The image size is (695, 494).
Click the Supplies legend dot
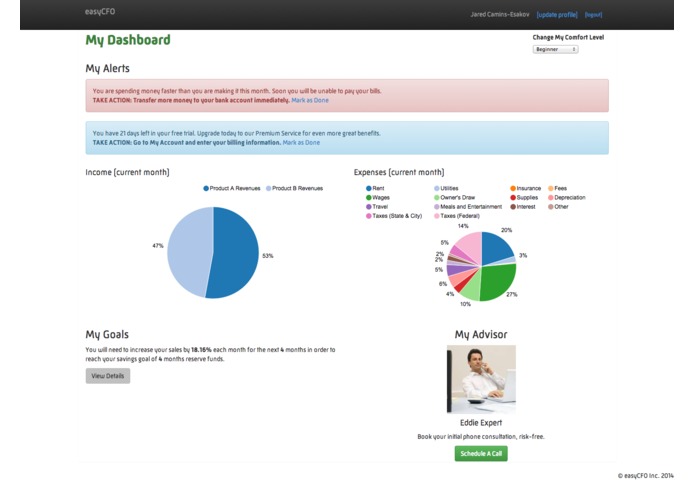tap(513, 198)
